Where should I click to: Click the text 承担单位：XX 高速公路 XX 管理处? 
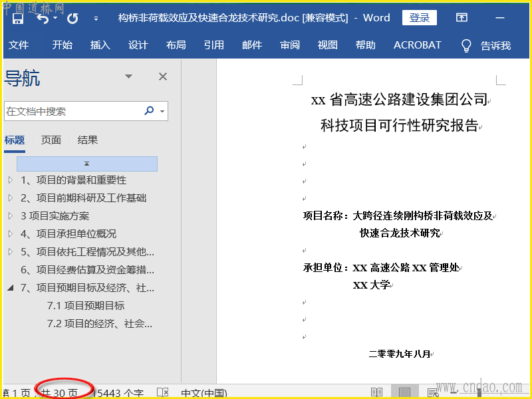[381, 268]
